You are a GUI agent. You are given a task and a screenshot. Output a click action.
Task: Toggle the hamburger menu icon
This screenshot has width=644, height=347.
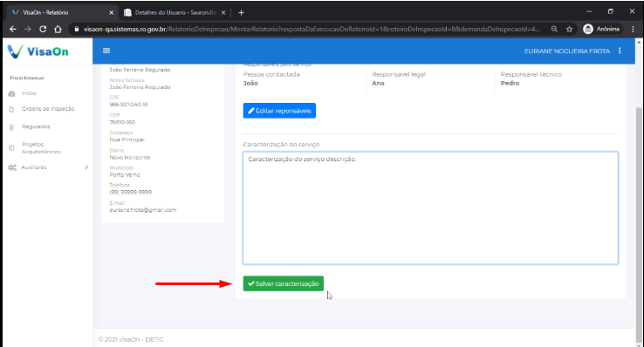click(x=106, y=51)
